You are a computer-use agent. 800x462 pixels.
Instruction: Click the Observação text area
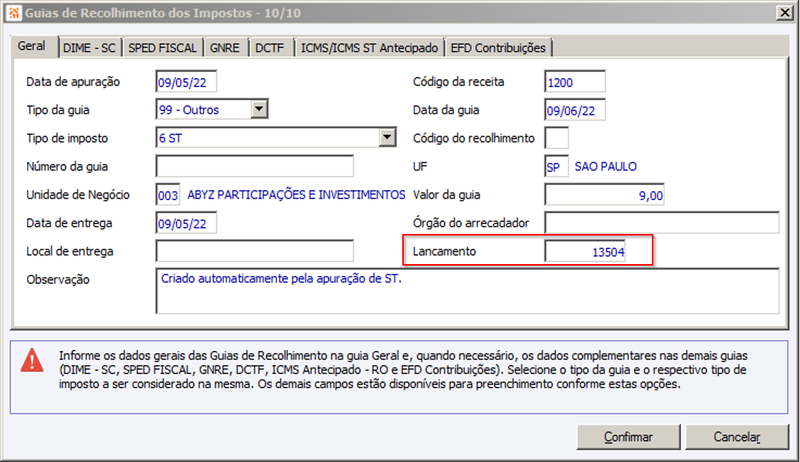pyautogui.click(x=467, y=291)
